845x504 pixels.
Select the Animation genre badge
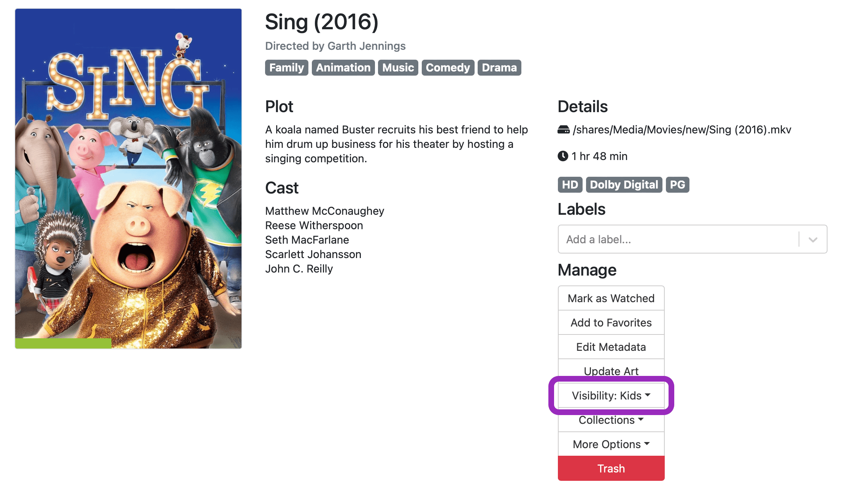343,68
